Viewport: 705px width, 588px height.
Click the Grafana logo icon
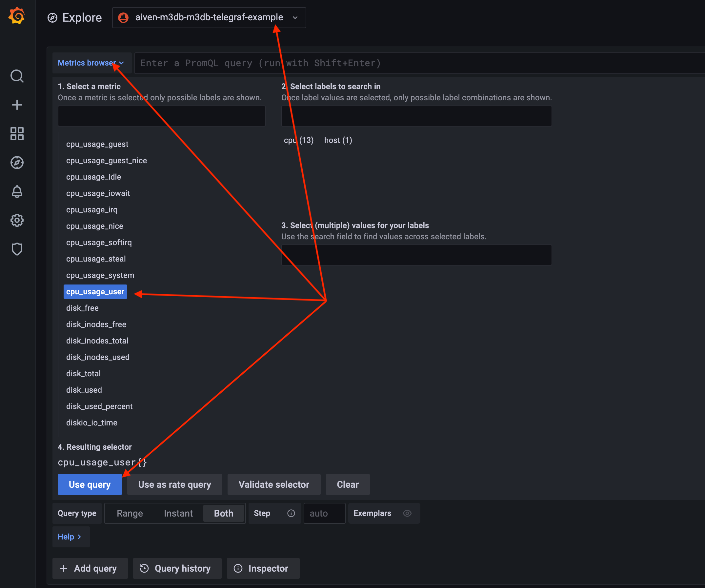(16, 15)
